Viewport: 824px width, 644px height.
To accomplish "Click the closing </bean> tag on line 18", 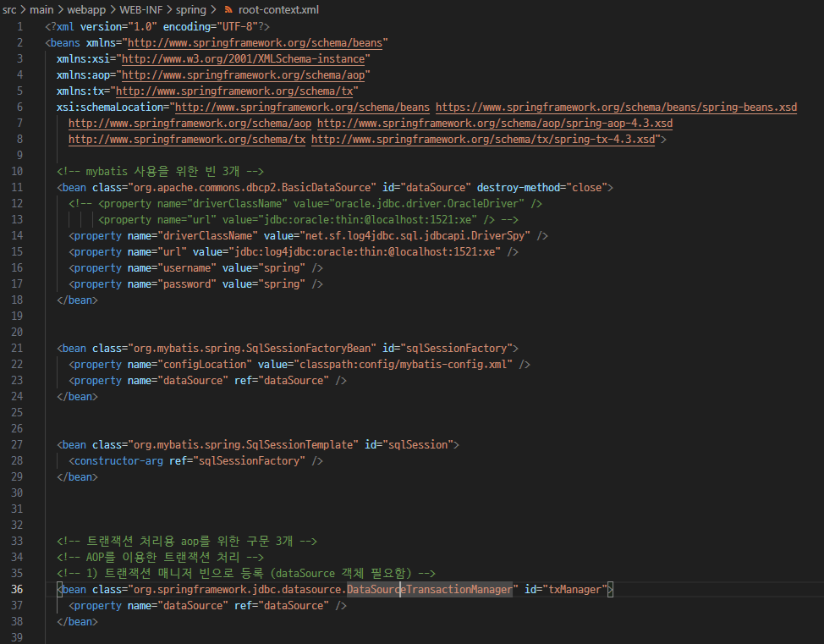I will click(77, 300).
